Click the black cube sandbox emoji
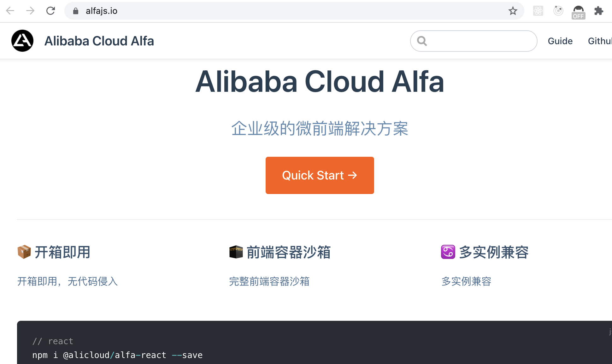This screenshot has height=364, width=612. point(236,252)
